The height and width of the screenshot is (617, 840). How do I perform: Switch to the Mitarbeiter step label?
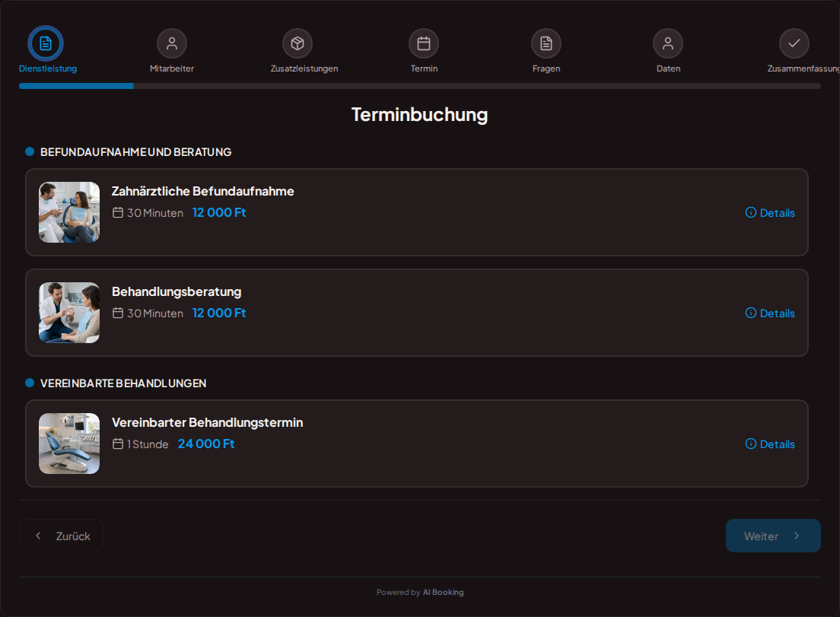[172, 68]
